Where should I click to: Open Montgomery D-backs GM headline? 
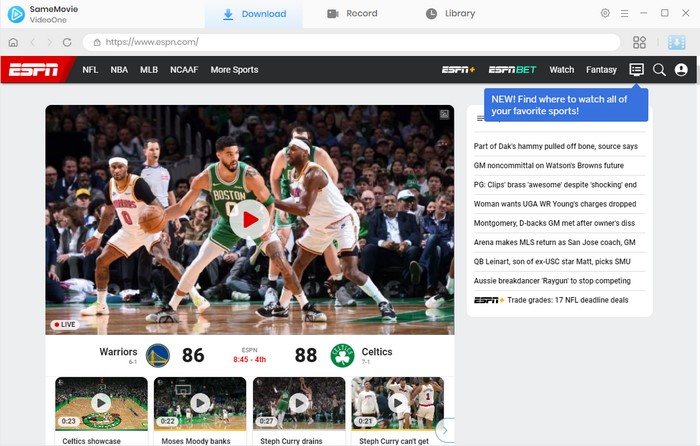tap(554, 223)
